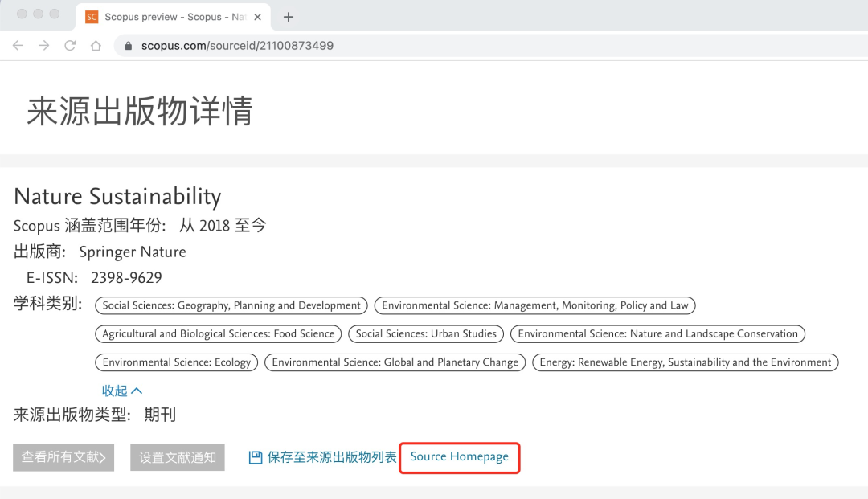Screen dimensions: 868x499
Task: Select the Environmental Science: Ecology category chip
Action: pos(176,362)
